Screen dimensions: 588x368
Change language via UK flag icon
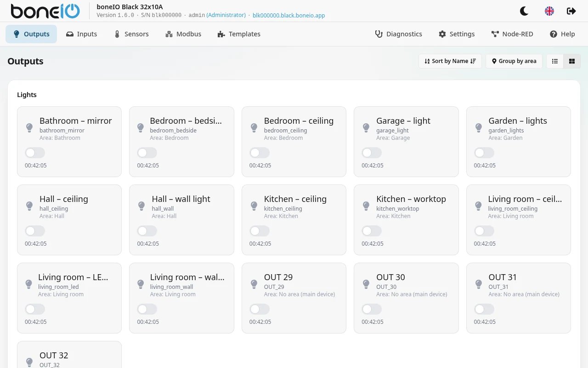click(549, 11)
